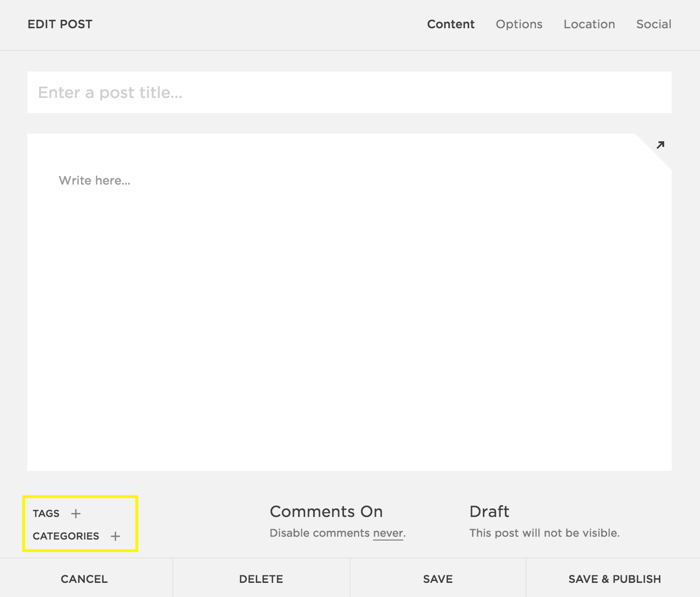
Task: Click the EDIT POST heading
Action: 60,24
